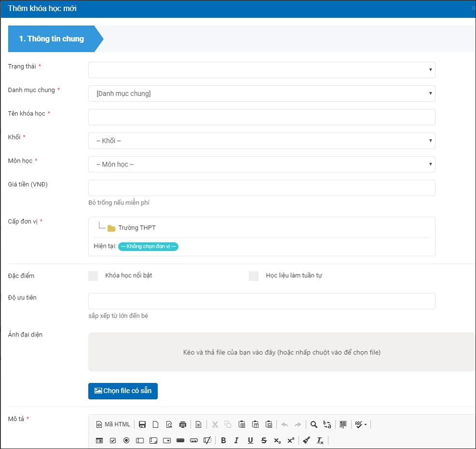
Task: Open the spell checker dropdown in editor
Action: coord(361,424)
